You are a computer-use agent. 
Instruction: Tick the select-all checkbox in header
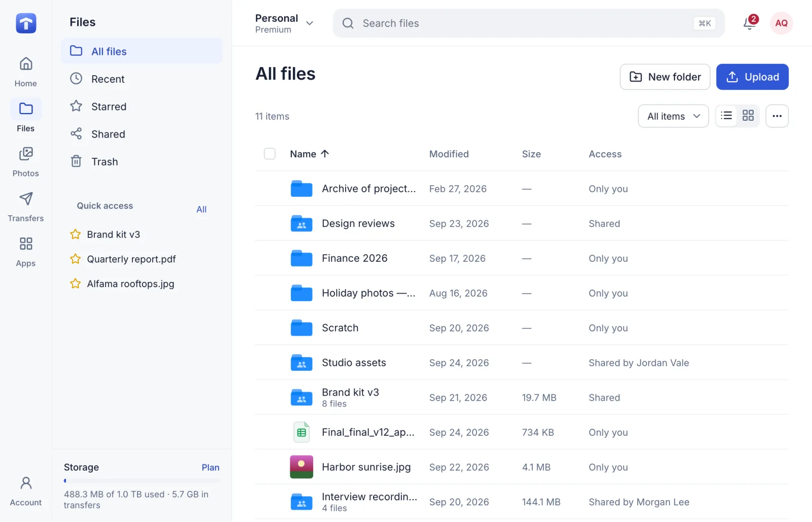[x=270, y=154]
